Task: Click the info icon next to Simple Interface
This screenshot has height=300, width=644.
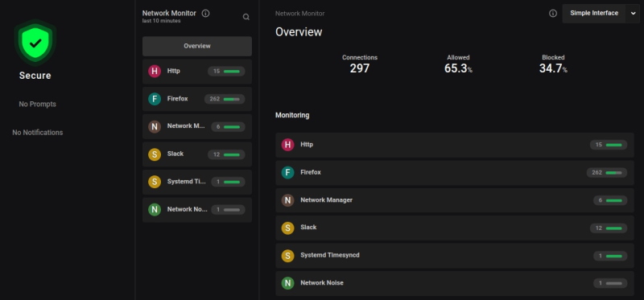Action: click(x=553, y=14)
